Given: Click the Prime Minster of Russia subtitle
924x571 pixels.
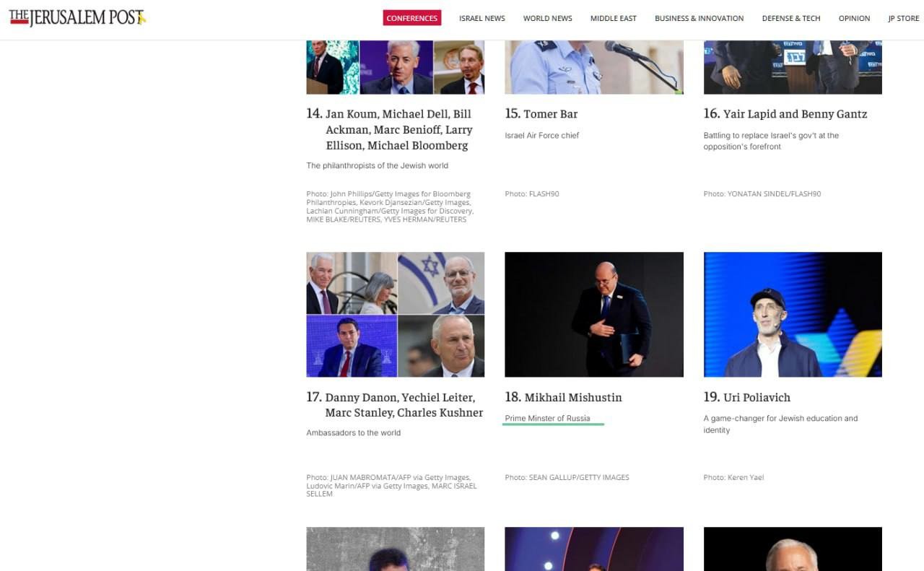Looking at the screenshot, I should (x=547, y=419).
